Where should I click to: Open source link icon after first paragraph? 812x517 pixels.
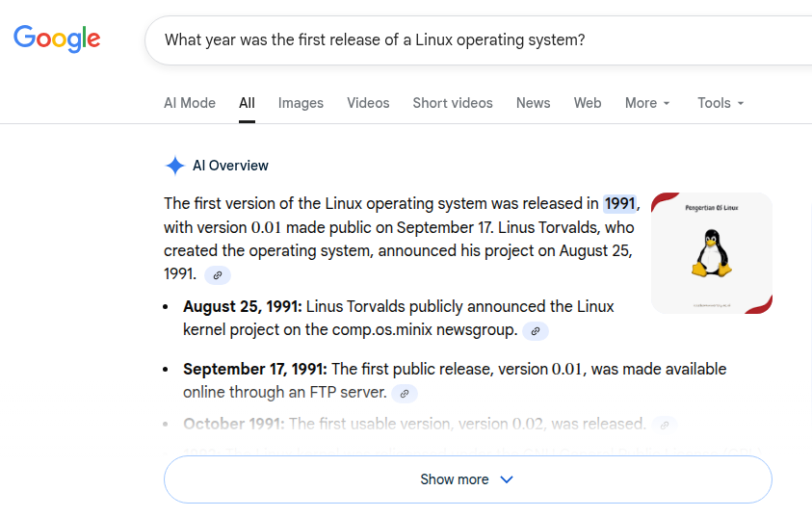point(218,275)
